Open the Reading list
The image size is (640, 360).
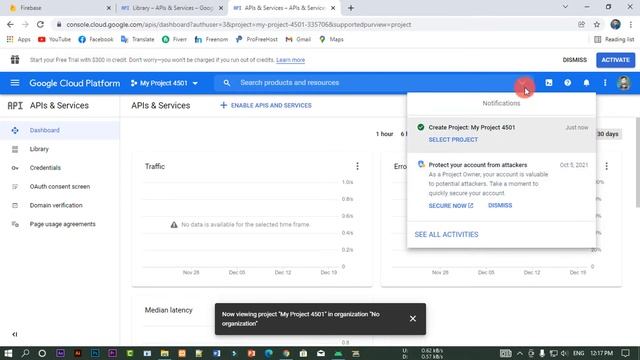pos(614,40)
